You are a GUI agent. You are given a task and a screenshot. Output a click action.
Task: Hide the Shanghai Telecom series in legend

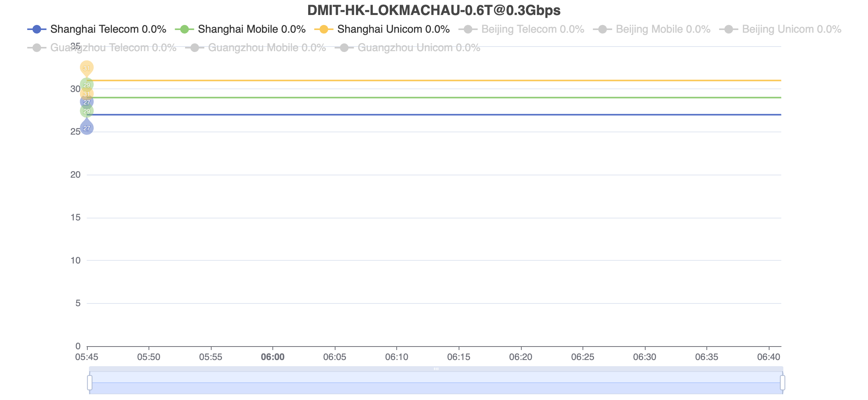pos(96,29)
